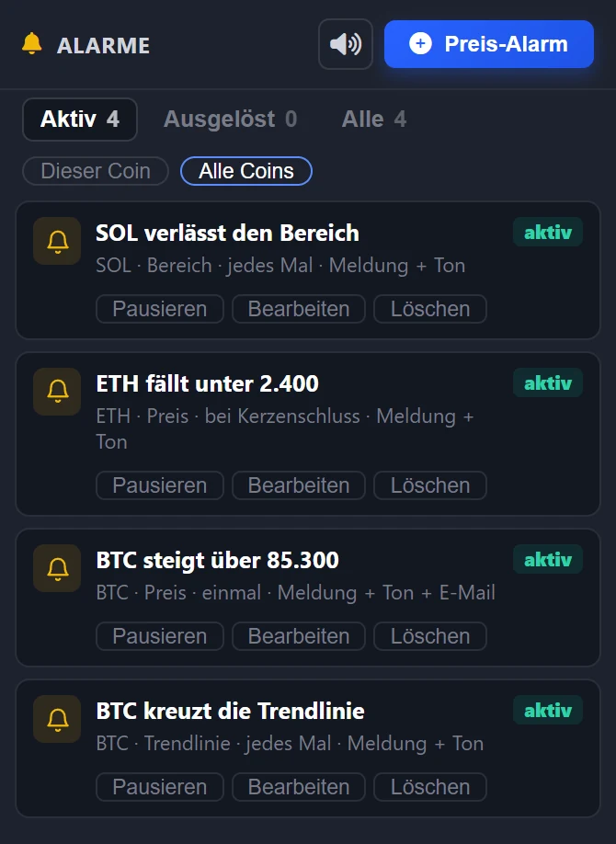
Task: Switch to the Ausgelöst tab
Action: (x=230, y=119)
